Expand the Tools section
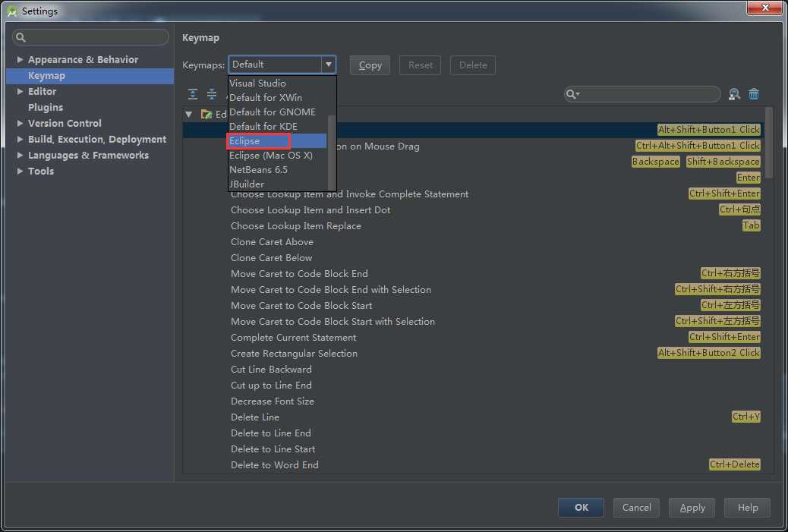This screenshot has height=532, width=788. [x=20, y=171]
